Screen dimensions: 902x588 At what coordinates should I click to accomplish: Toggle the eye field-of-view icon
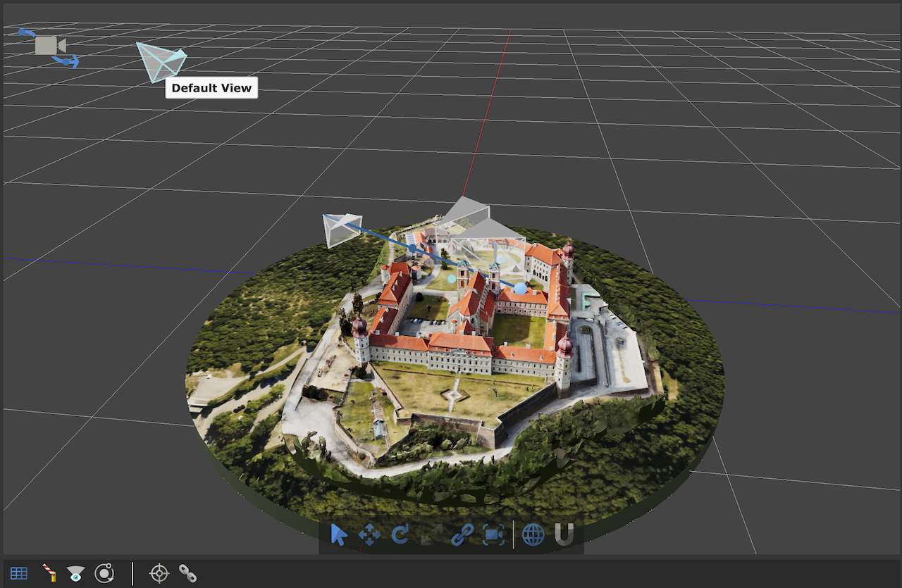(75, 573)
